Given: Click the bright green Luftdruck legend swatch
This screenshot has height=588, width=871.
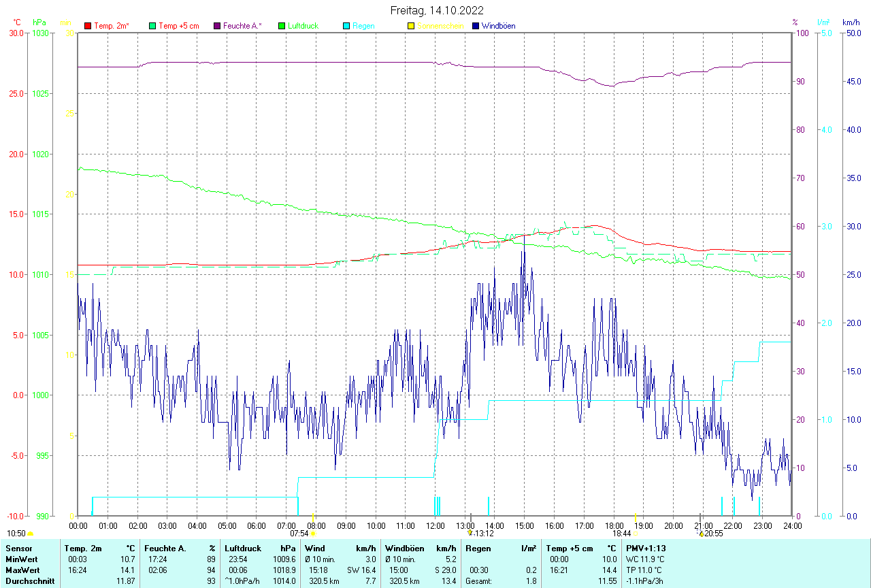Looking at the screenshot, I should pyautogui.click(x=282, y=26).
